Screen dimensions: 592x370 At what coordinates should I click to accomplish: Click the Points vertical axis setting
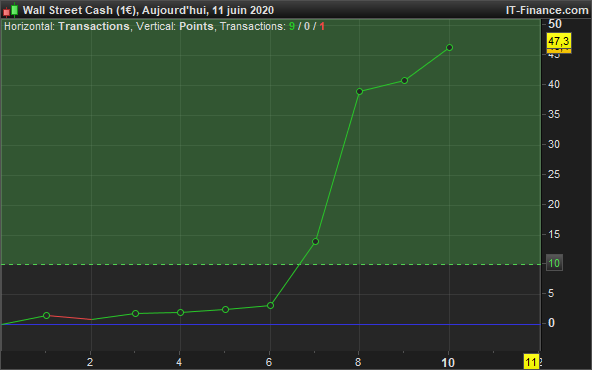pos(196,26)
